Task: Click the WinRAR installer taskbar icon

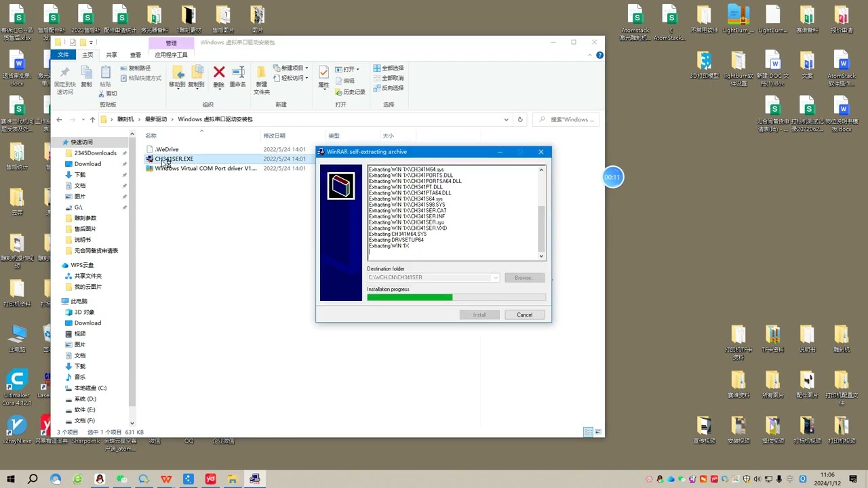Action: click(x=254, y=479)
